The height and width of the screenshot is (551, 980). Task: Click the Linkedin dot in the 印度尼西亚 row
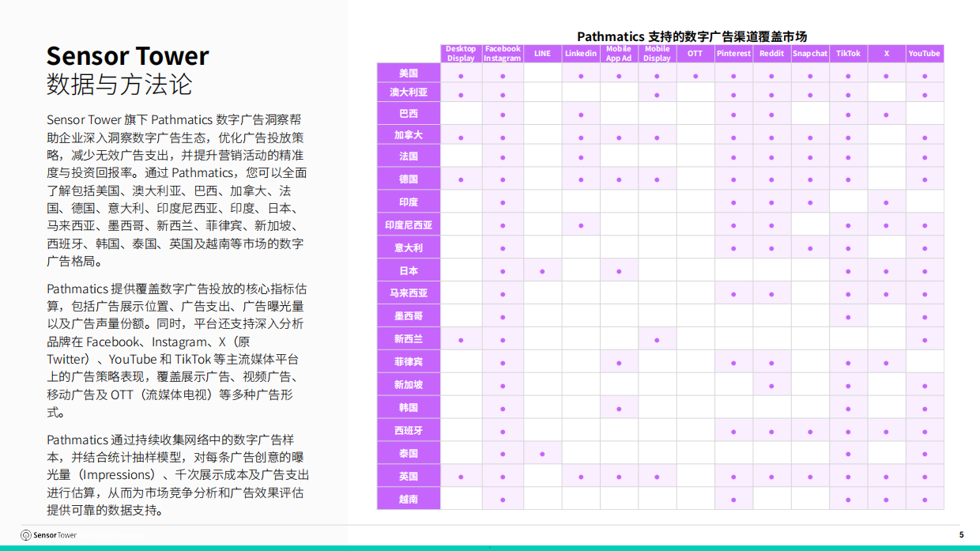[581, 225]
